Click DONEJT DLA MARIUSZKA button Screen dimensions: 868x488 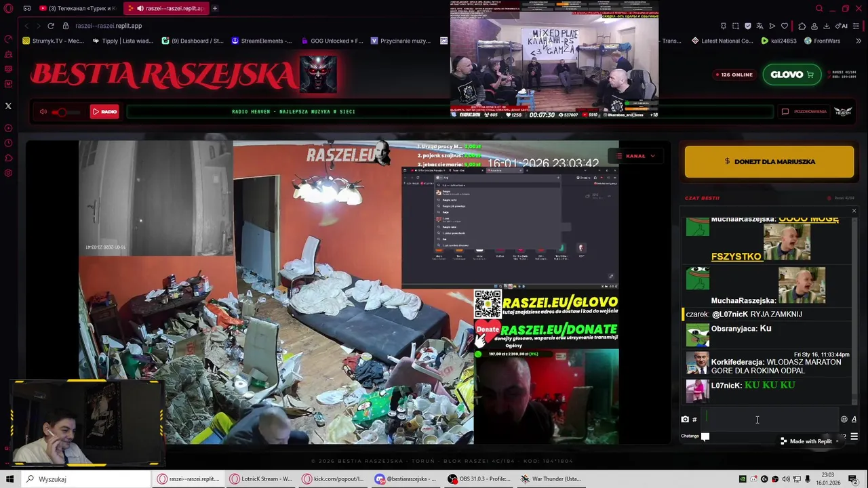pos(769,161)
